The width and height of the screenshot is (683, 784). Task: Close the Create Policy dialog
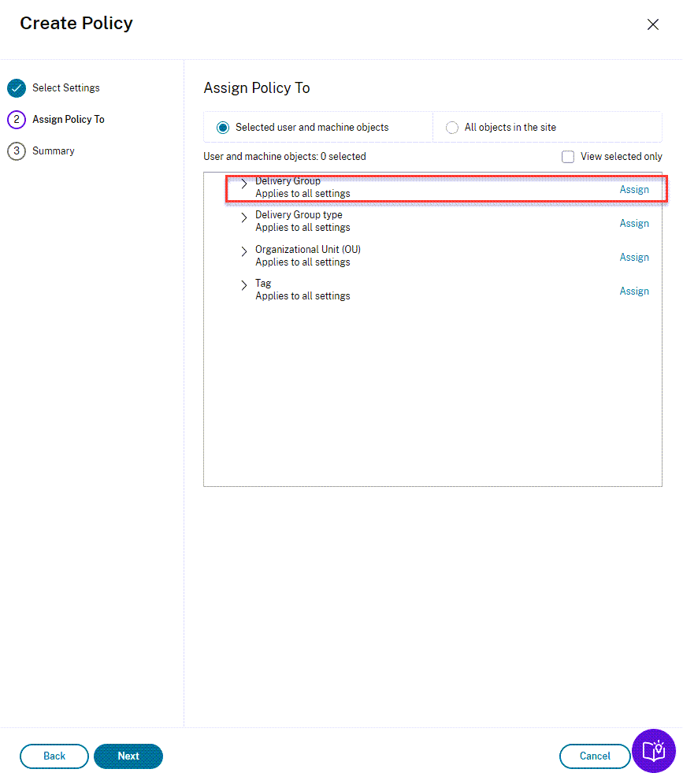(653, 24)
